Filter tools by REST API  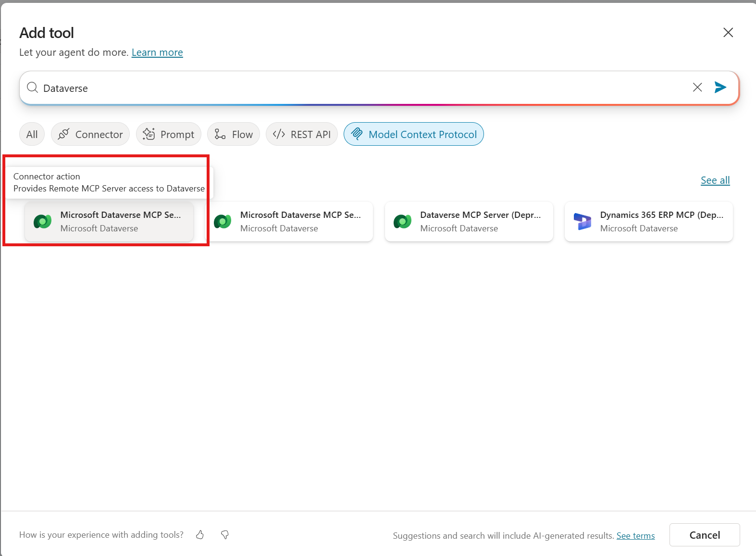[x=302, y=134]
